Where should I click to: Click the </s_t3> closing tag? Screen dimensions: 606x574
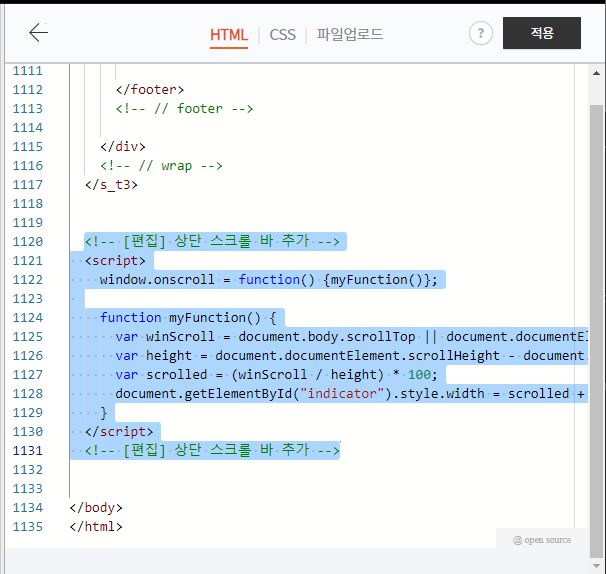tap(111, 184)
